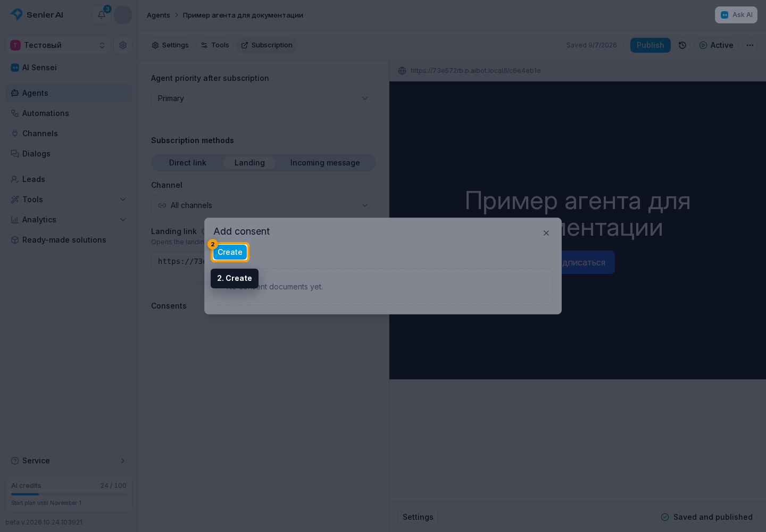This screenshot has width=766, height=532.
Task: Click the preview URL address text
Action: tap(476, 71)
